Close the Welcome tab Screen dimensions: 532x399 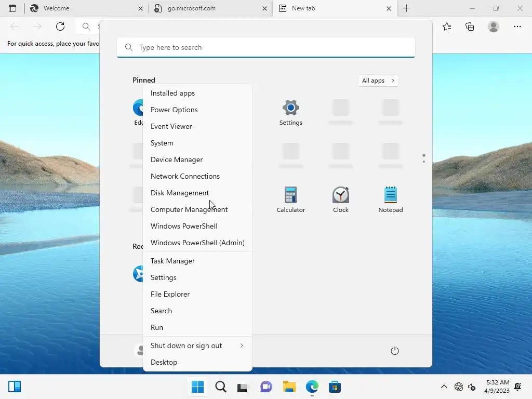(140, 8)
